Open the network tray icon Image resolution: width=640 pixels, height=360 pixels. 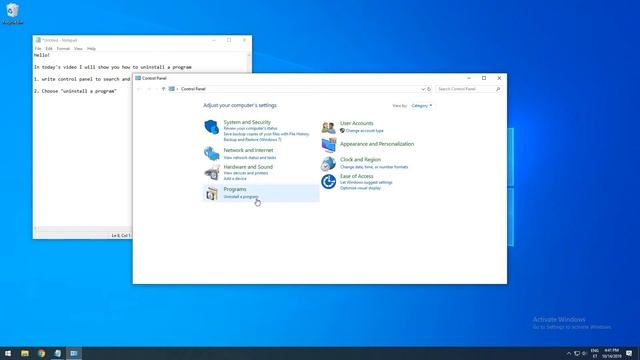click(577, 353)
